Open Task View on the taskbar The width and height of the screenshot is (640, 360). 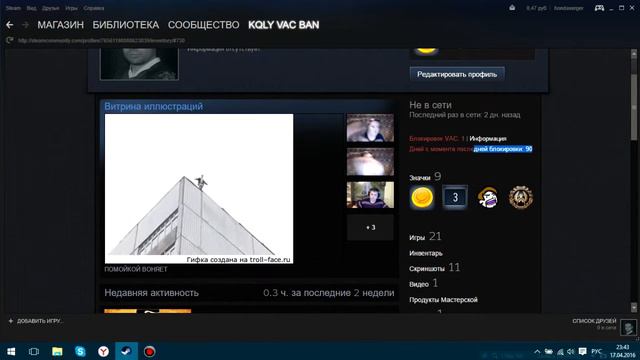(x=34, y=351)
